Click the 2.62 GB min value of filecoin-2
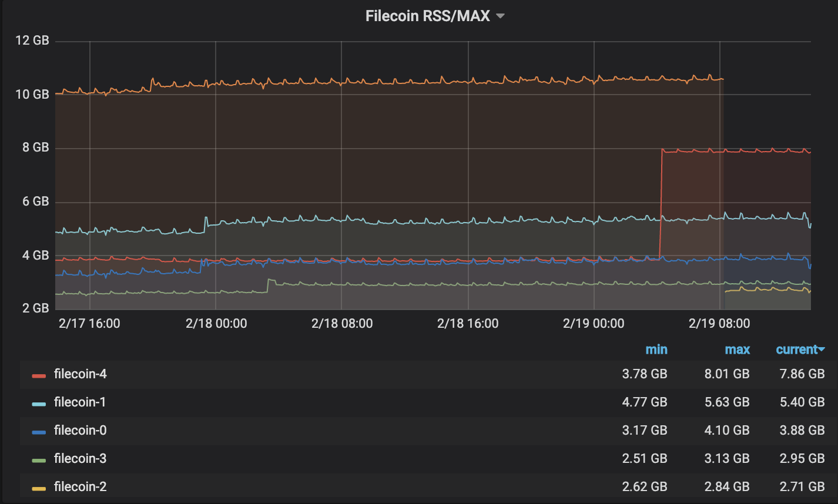Viewport: 838px width, 504px height. click(x=645, y=487)
